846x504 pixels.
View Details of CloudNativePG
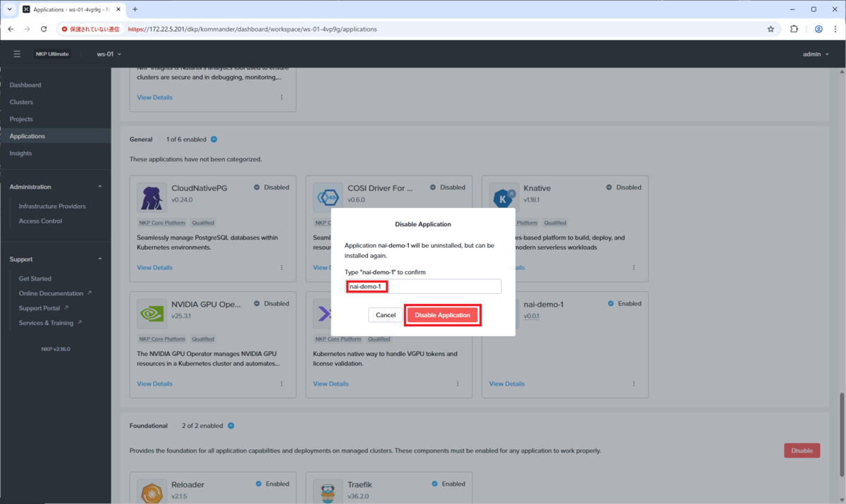(x=154, y=268)
